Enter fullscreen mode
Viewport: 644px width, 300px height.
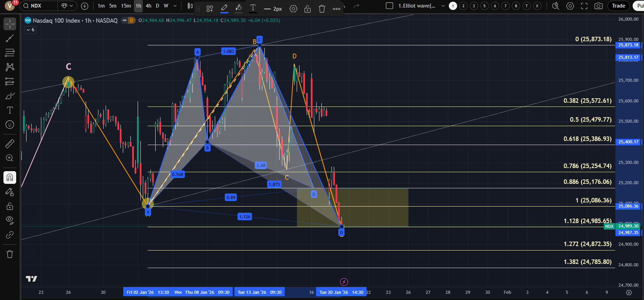click(584, 6)
